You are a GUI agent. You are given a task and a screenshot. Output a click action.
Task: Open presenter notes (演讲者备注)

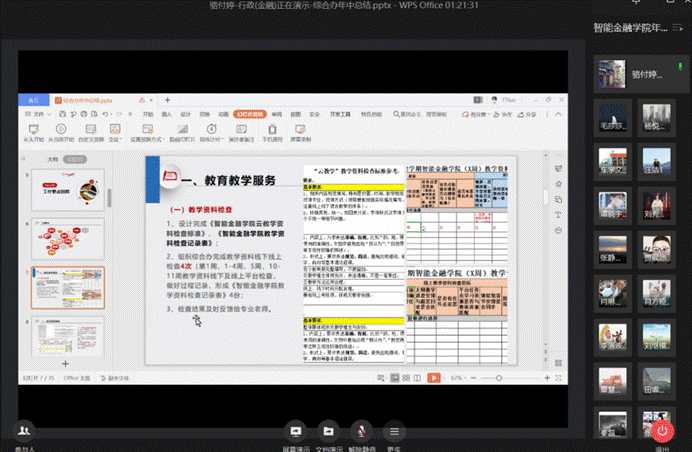click(241, 132)
